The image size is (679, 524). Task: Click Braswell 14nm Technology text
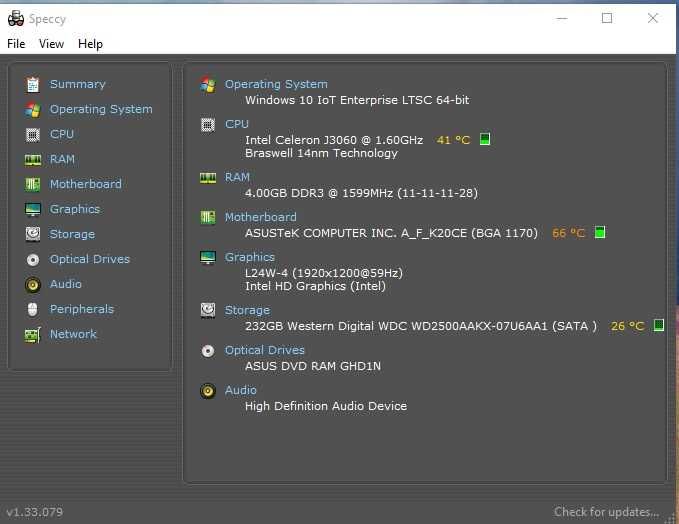click(x=321, y=153)
